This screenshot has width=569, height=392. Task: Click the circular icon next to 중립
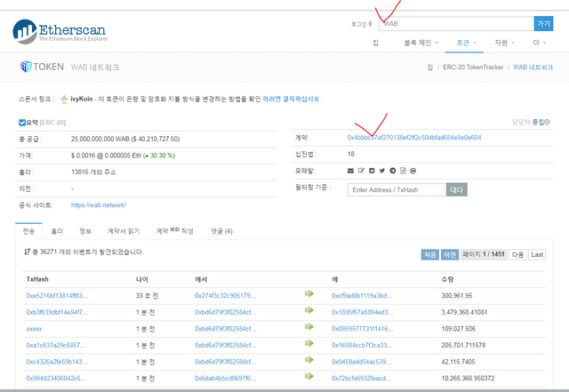point(548,122)
